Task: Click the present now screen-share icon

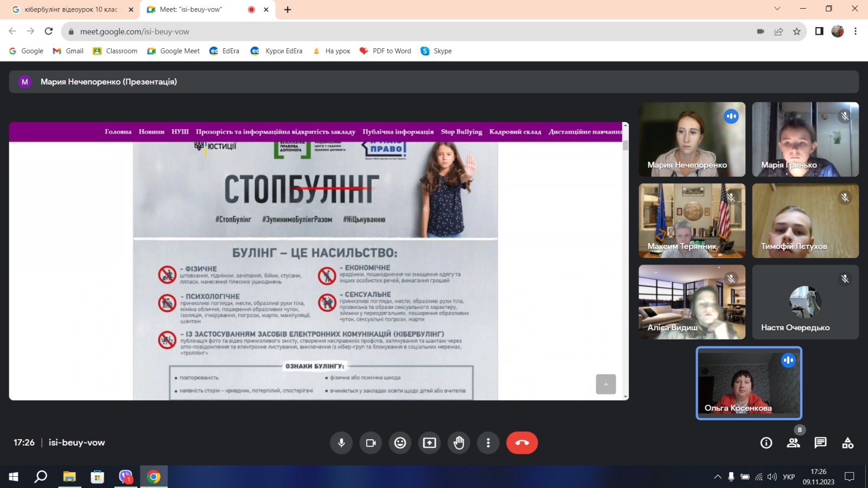Action: coord(429,443)
